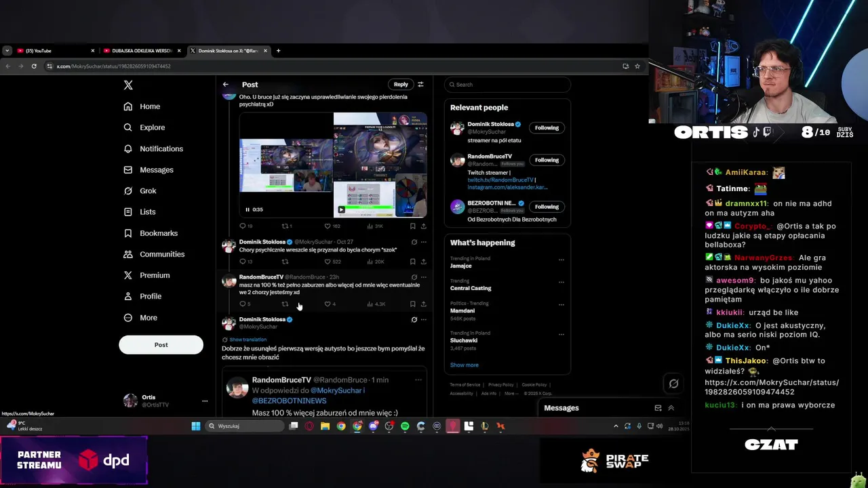Click Show more under What's happening
The width and height of the screenshot is (868, 488).
point(464,365)
